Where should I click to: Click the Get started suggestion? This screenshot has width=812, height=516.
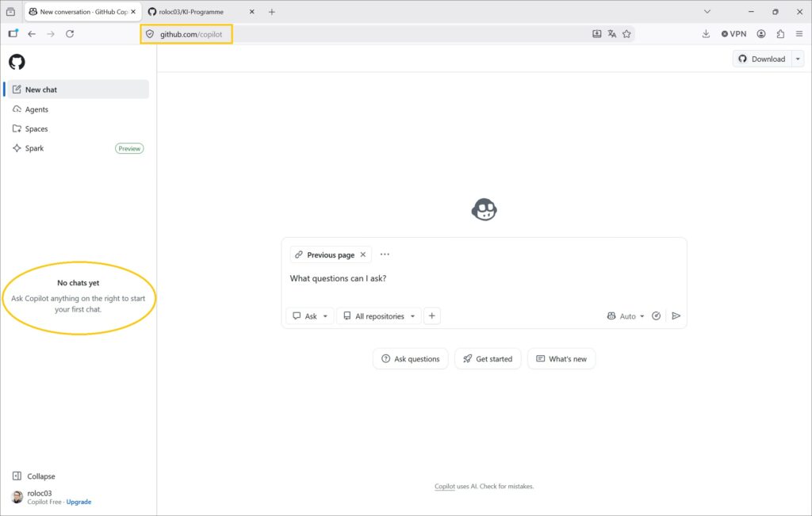[x=488, y=359]
